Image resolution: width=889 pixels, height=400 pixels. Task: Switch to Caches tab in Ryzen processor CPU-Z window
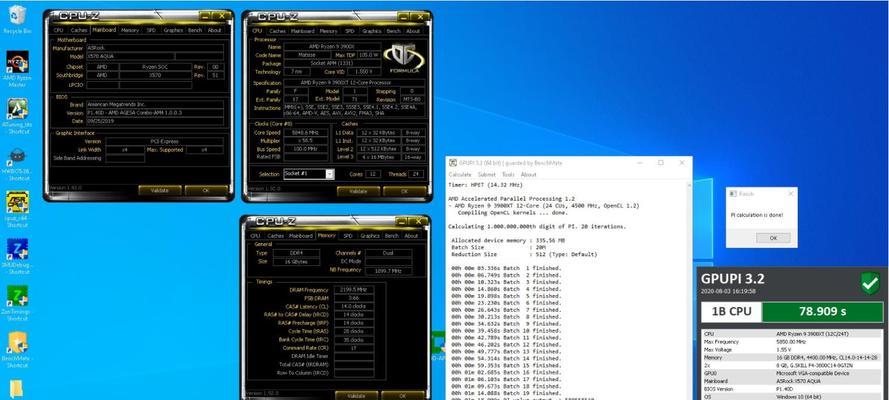[277, 31]
